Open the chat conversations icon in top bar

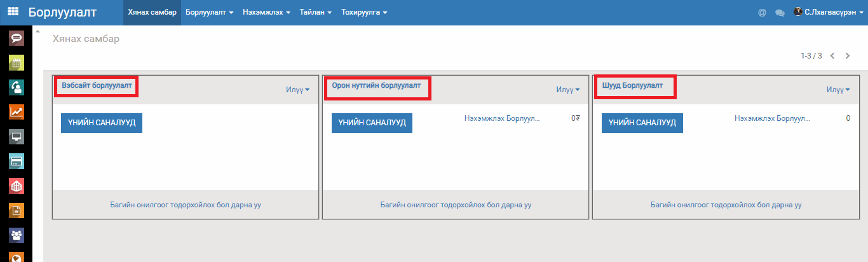point(780,13)
